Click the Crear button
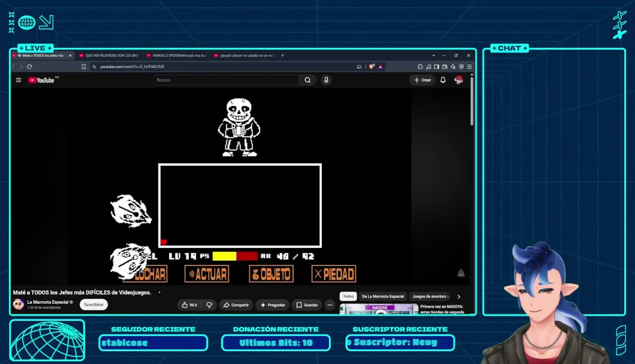This screenshot has height=364, width=635. coord(422,80)
